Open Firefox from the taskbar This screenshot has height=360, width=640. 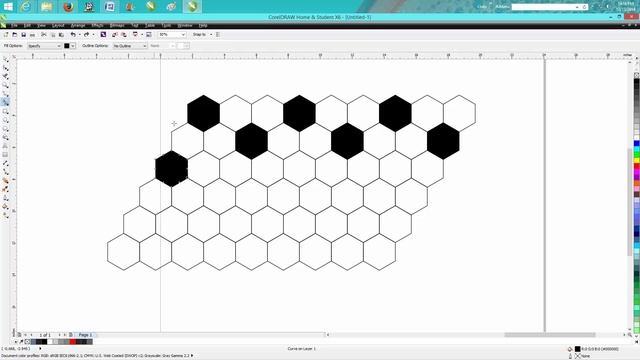click(x=68, y=7)
